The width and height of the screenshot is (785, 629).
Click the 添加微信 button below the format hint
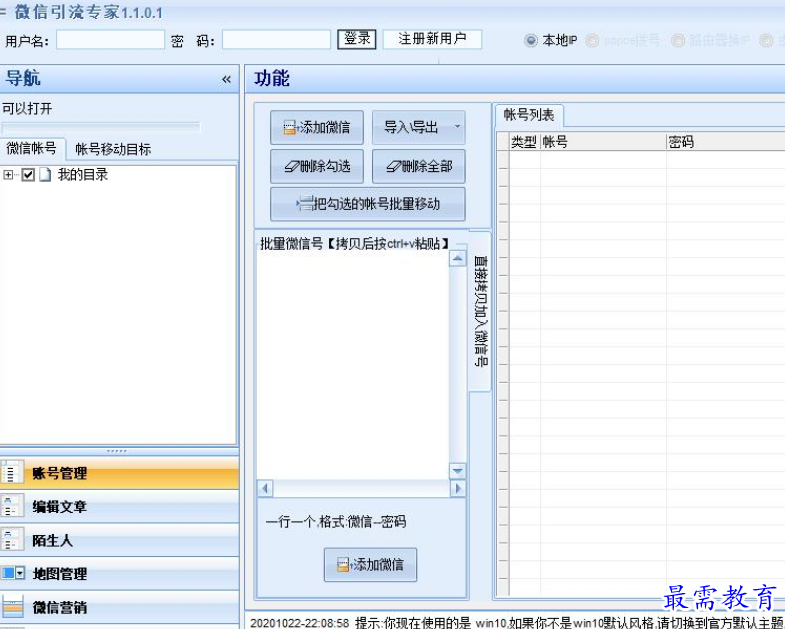point(370,564)
